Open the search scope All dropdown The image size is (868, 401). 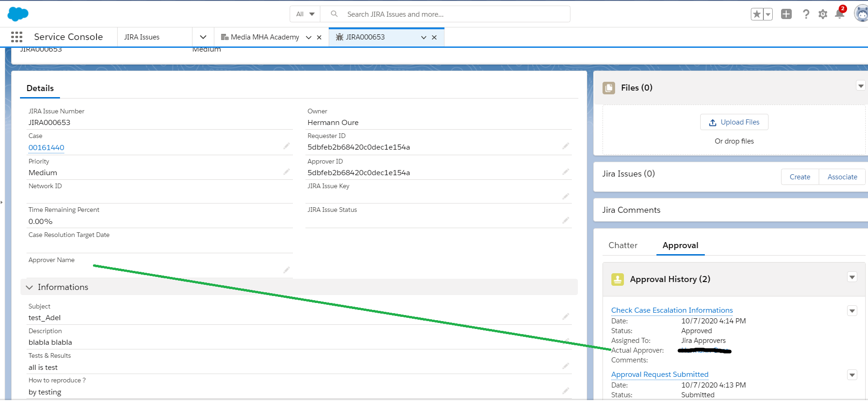(305, 14)
